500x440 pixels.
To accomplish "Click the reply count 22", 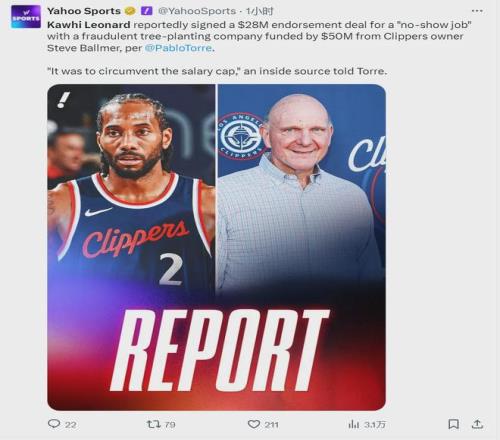I will 71,425.
